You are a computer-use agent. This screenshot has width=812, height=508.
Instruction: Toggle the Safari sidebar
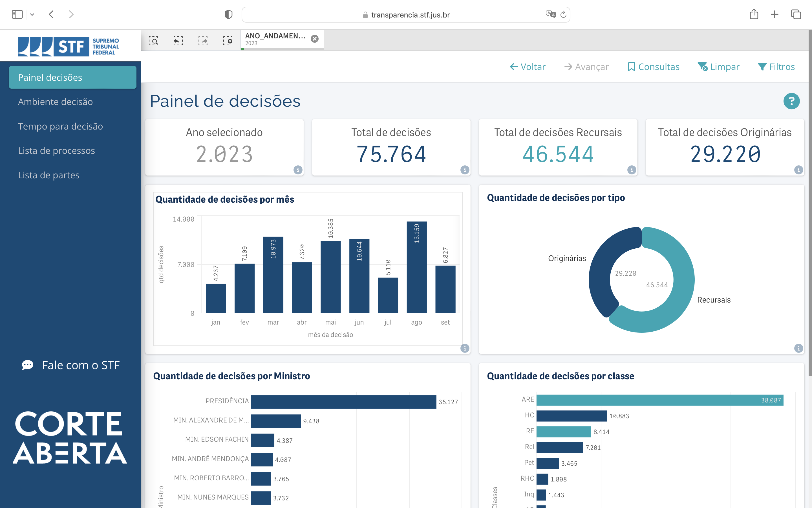[x=17, y=14]
